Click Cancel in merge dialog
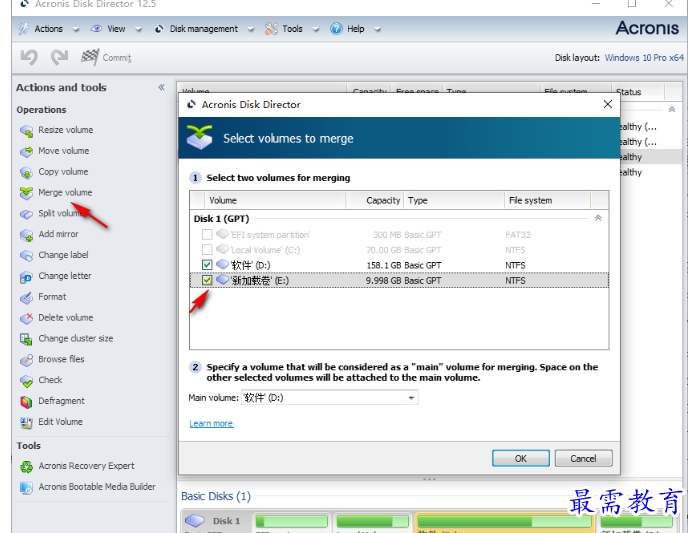This screenshot has width=691, height=533. 583,458
